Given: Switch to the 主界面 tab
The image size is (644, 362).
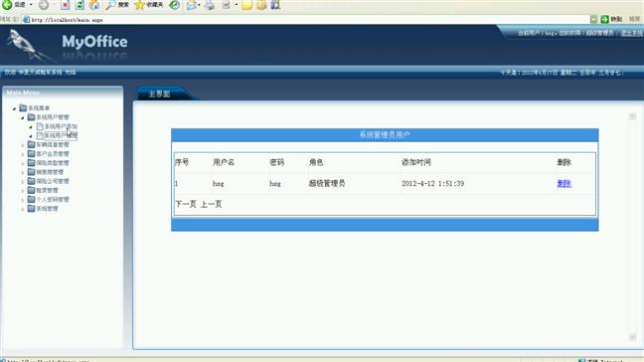Looking at the screenshot, I should pyautogui.click(x=159, y=94).
